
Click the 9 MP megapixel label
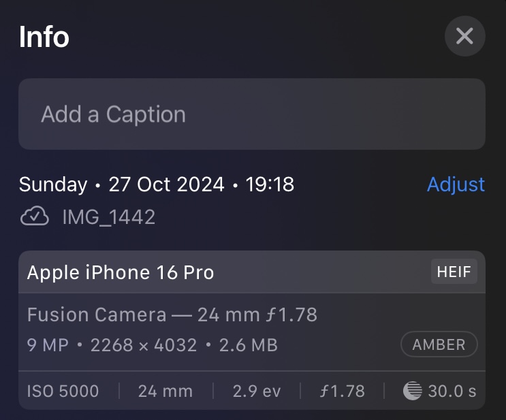pyautogui.click(x=48, y=345)
